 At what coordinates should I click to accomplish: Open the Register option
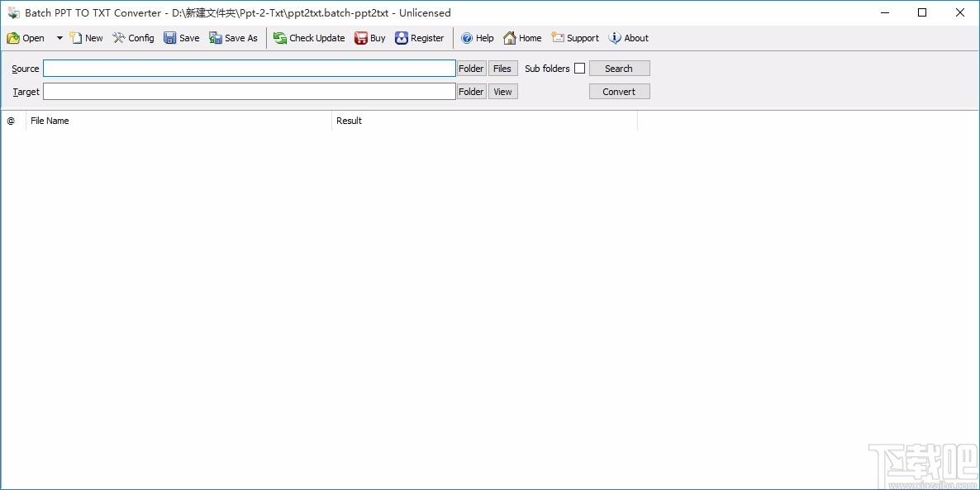coord(419,38)
